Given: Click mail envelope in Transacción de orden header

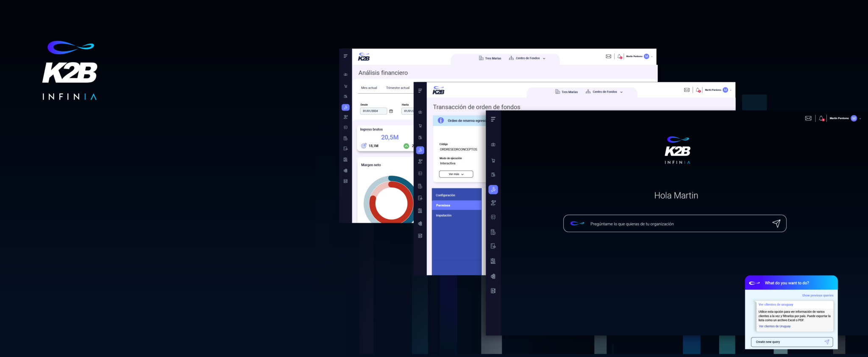Looking at the screenshot, I should pos(687,90).
